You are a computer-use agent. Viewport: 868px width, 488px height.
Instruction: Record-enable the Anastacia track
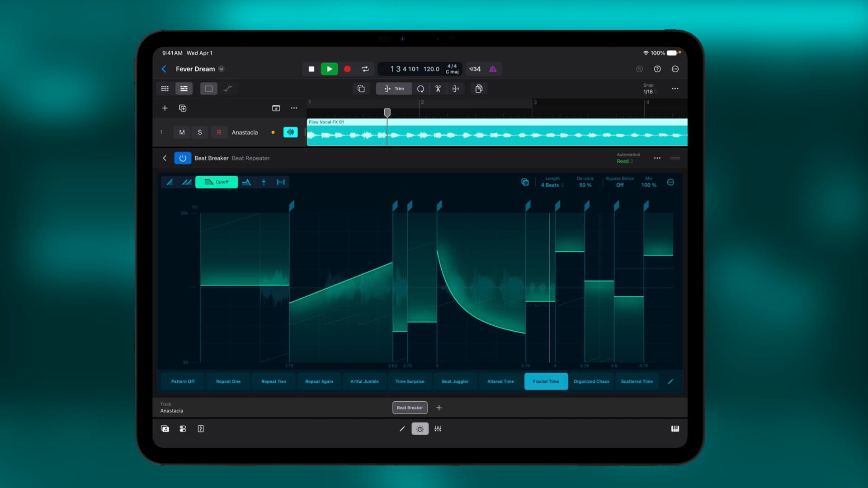[x=219, y=132]
